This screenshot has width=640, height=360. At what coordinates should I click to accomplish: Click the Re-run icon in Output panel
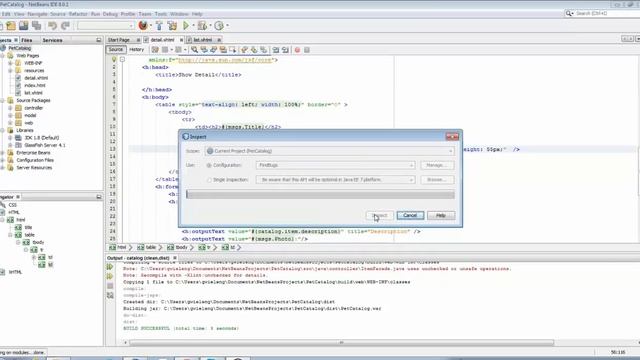[x=110, y=267]
